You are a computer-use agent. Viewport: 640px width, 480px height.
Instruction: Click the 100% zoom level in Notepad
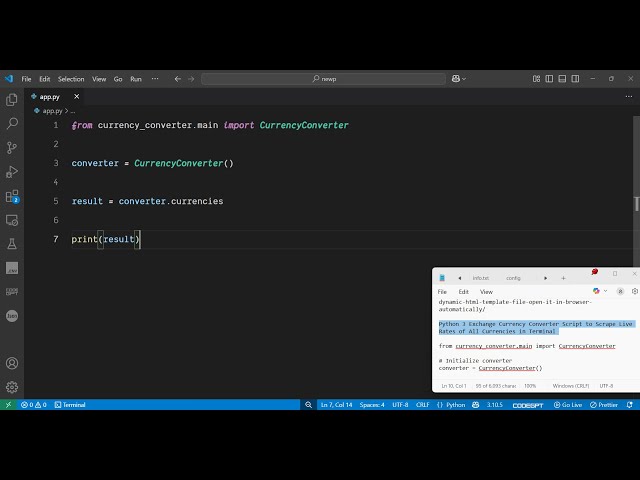[x=530, y=386]
